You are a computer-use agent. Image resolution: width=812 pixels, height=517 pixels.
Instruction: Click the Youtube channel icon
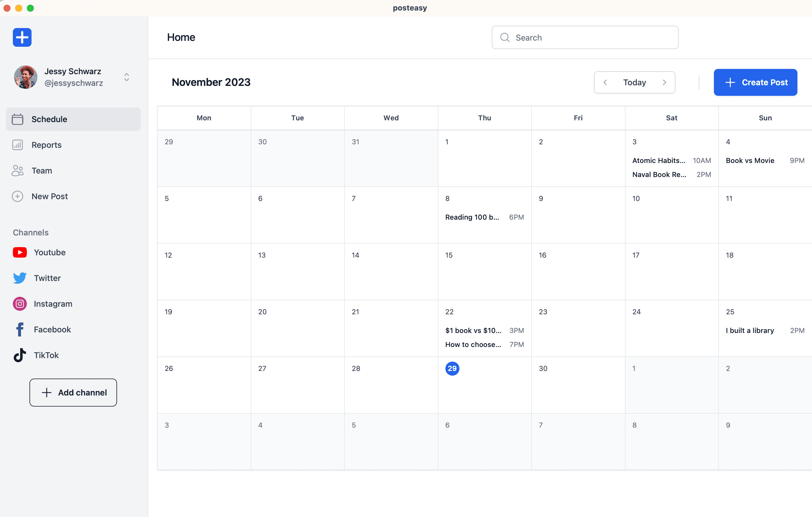pyautogui.click(x=20, y=252)
